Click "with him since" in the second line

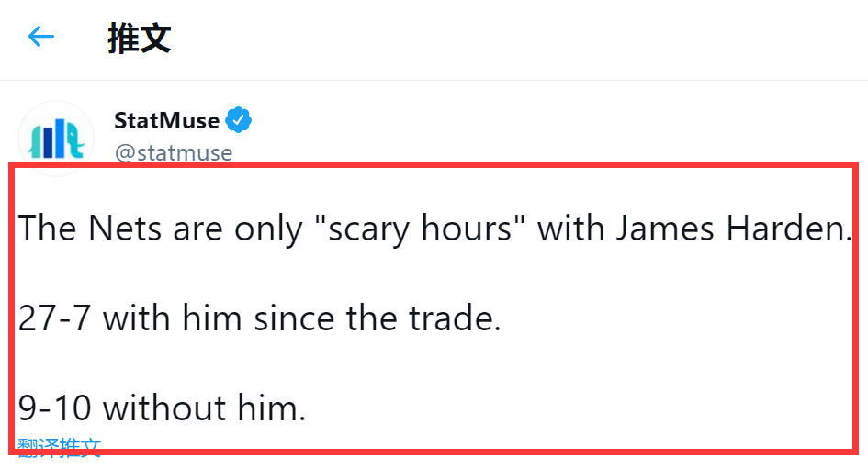point(219,318)
